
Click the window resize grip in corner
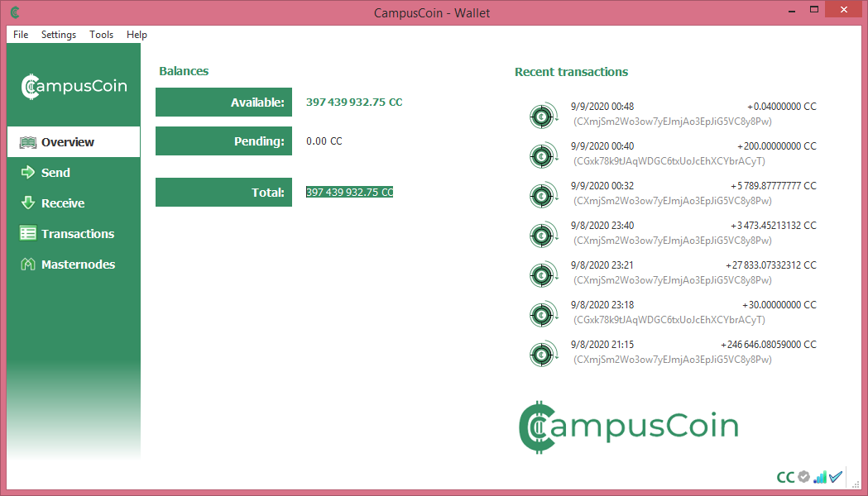click(x=856, y=484)
